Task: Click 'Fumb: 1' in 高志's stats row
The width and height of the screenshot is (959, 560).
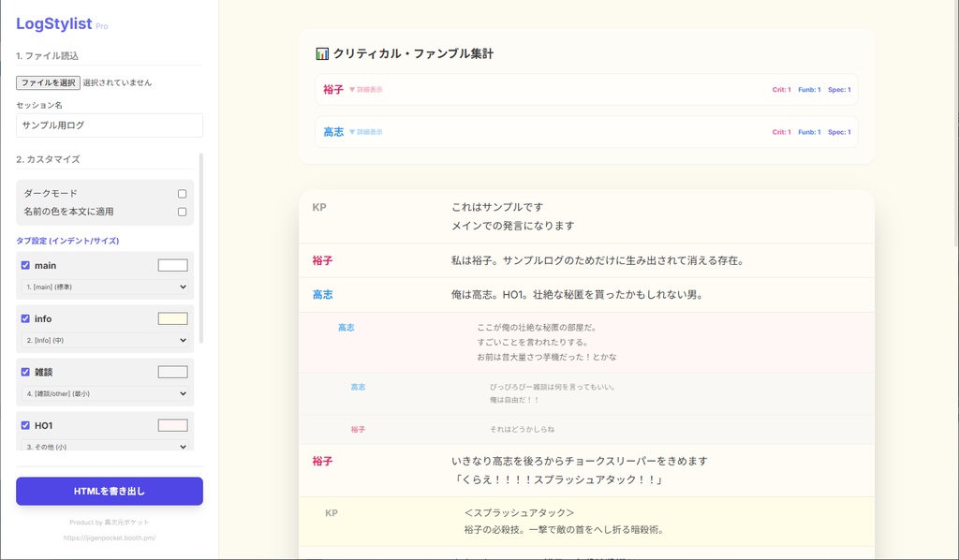Action: (x=809, y=132)
